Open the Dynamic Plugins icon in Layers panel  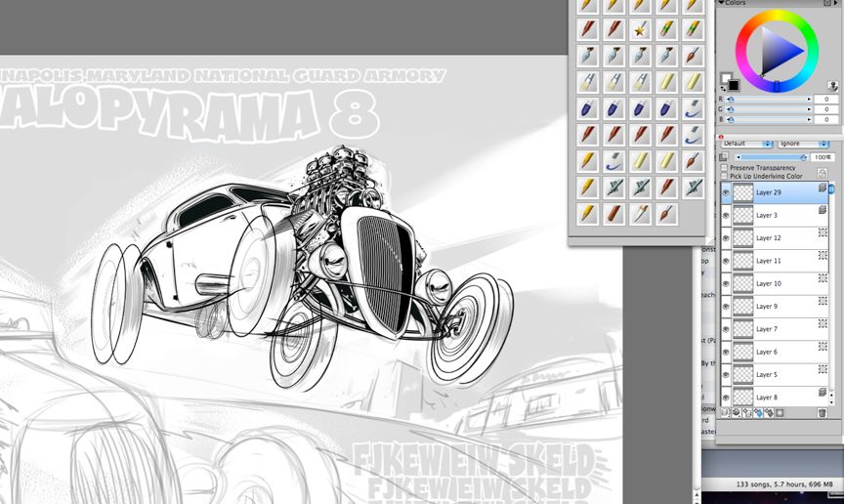[736, 413]
